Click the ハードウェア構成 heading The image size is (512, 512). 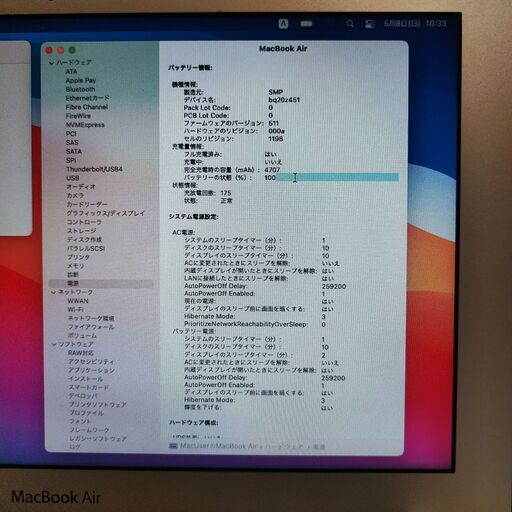click(193, 423)
